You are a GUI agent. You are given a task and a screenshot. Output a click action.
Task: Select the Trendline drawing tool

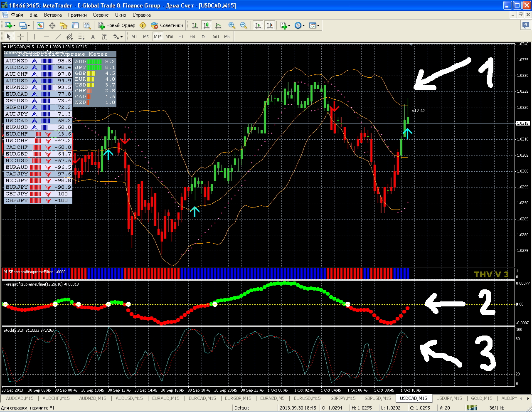tap(58, 37)
